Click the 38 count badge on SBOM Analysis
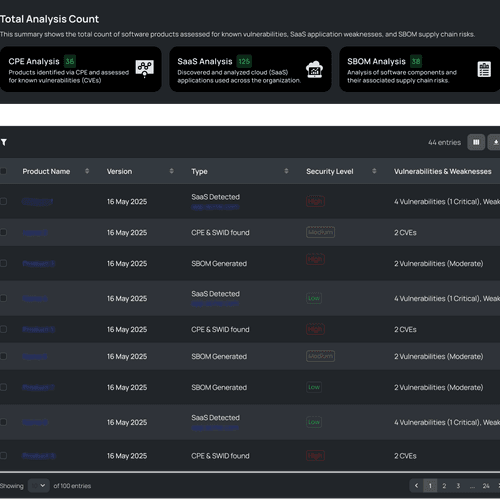The image size is (500, 500). click(416, 61)
